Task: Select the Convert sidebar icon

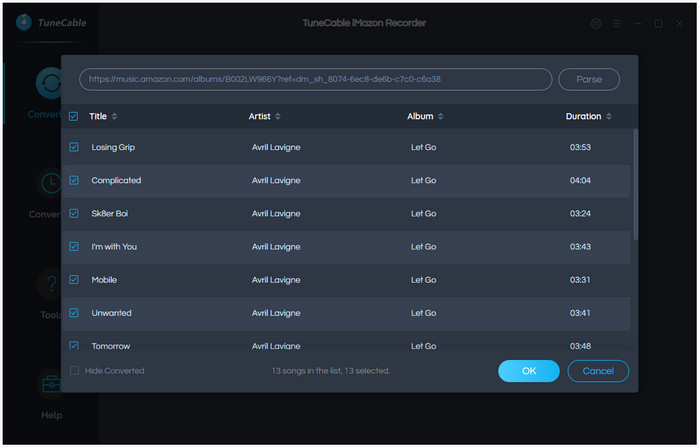Action: point(50,83)
